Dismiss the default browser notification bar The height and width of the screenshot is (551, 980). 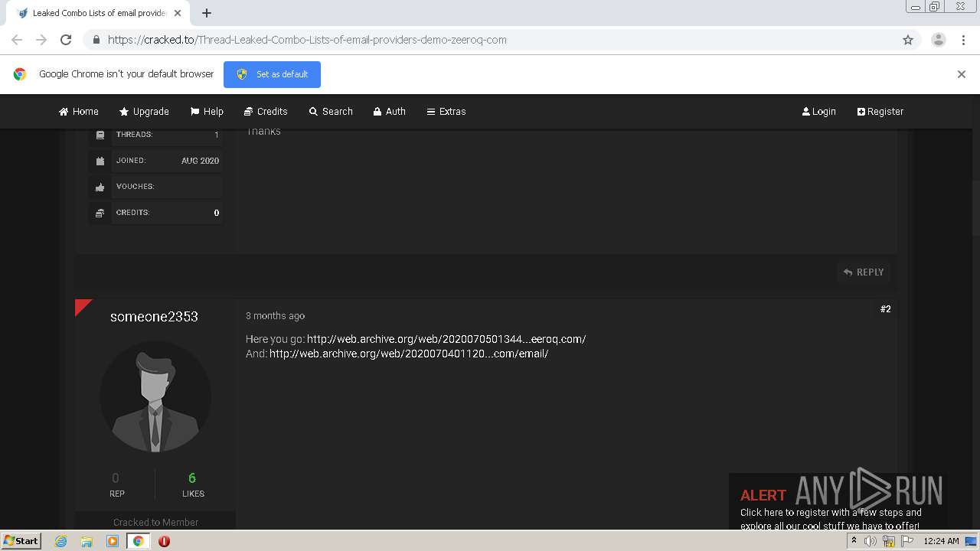click(x=962, y=74)
